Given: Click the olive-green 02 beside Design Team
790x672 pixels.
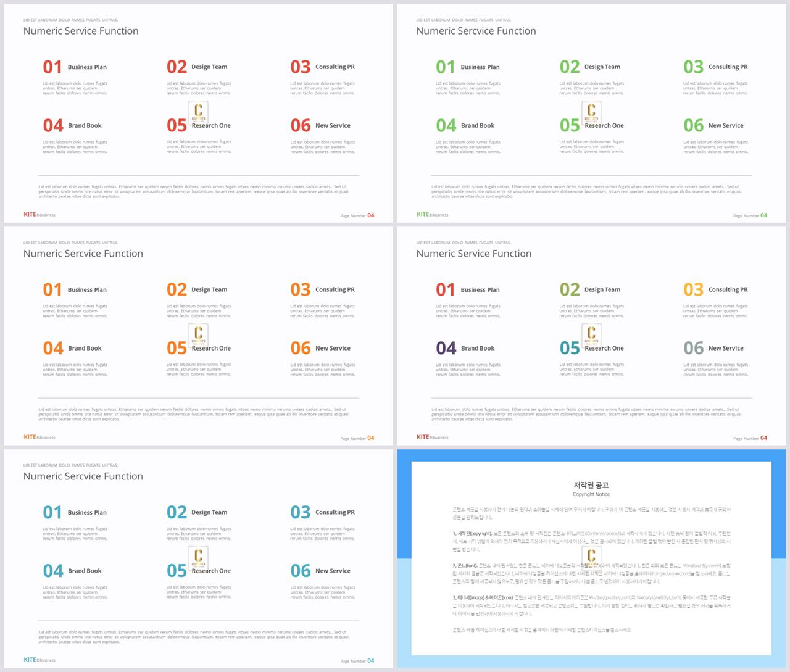Looking at the screenshot, I should (x=570, y=289).
